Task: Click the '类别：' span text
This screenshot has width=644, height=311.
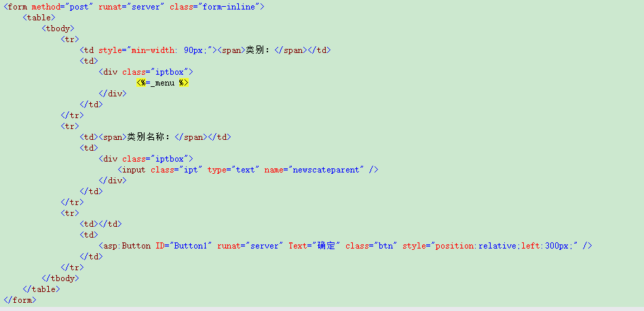Action: tap(260, 50)
